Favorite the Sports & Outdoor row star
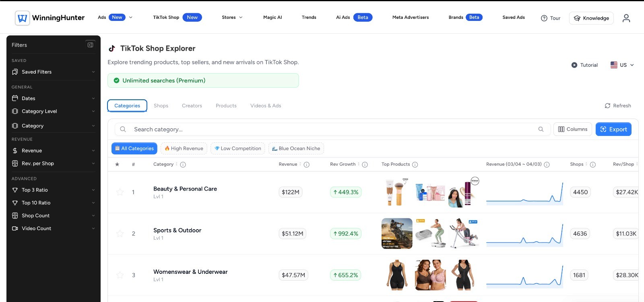 pyautogui.click(x=120, y=234)
